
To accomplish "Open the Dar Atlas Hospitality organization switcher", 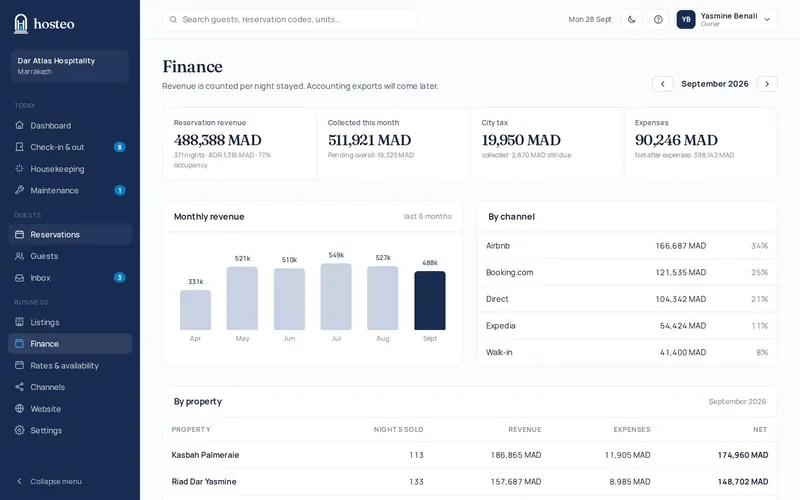I will coord(70,66).
